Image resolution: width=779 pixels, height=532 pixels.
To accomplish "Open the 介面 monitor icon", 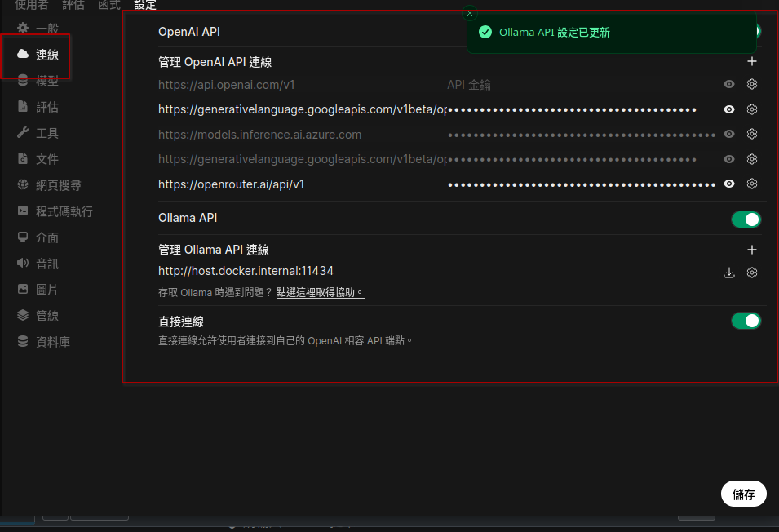I will [x=23, y=237].
